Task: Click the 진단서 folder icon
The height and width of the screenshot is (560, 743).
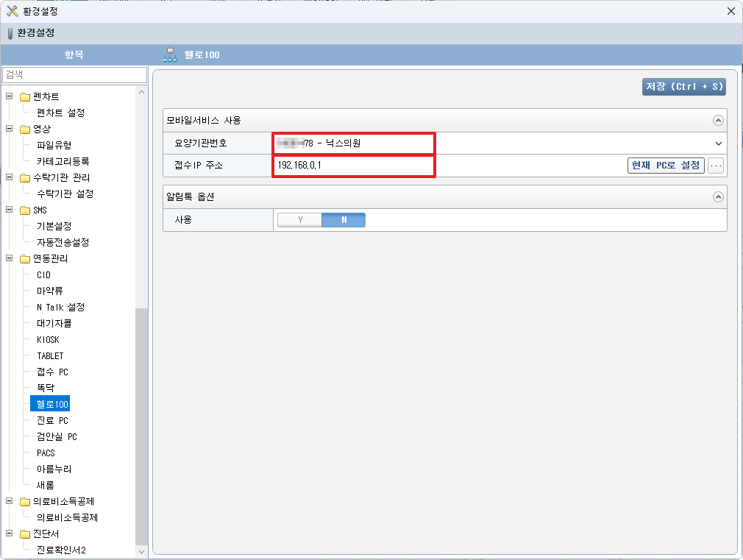Action: click(25, 534)
